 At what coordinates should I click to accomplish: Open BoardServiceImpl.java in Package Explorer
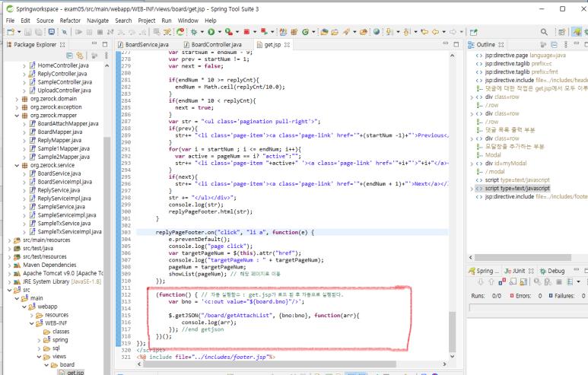click(65, 182)
